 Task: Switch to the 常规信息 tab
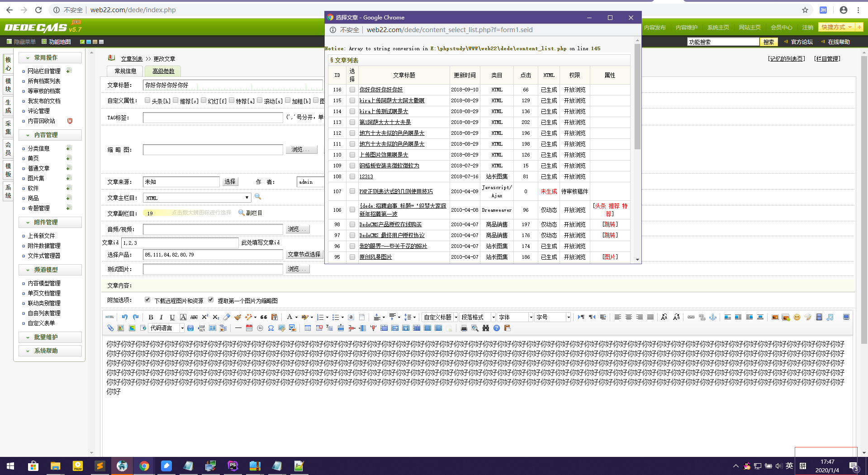tap(125, 71)
